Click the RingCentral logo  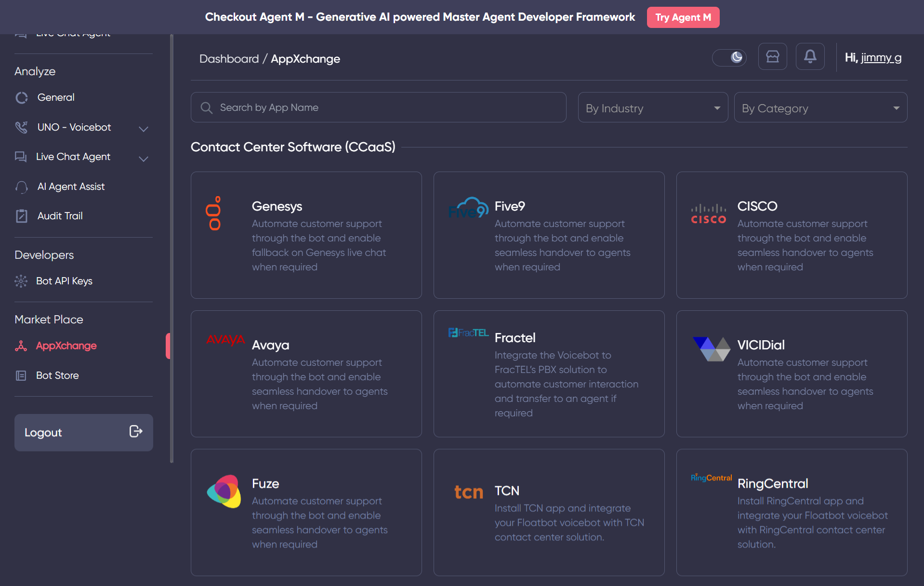(x=711, y=478)
